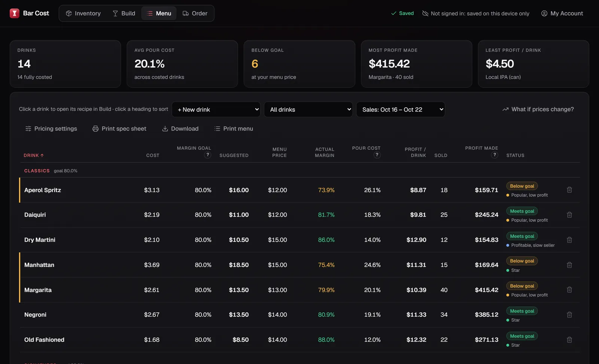
Task: Delete the Aperol Spritz row
Action: [x=569, y=190]
